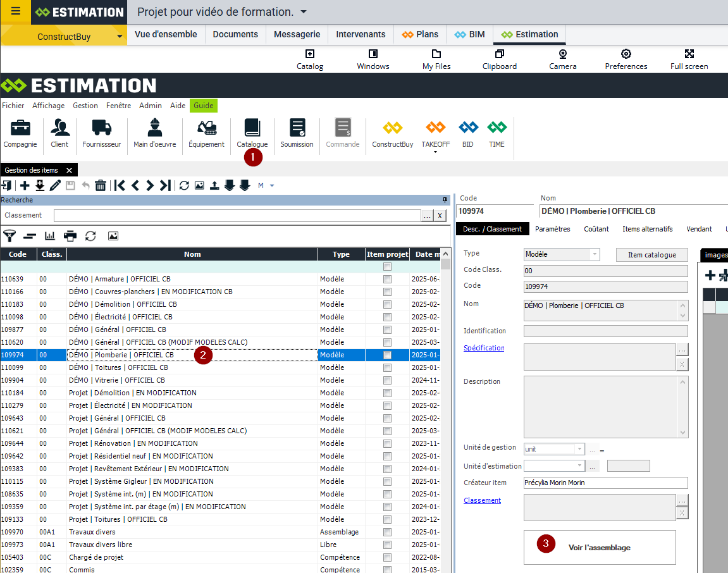
Task: Enable Item projet checkbox for DÉMO Toitures
Action: point(387,367)
